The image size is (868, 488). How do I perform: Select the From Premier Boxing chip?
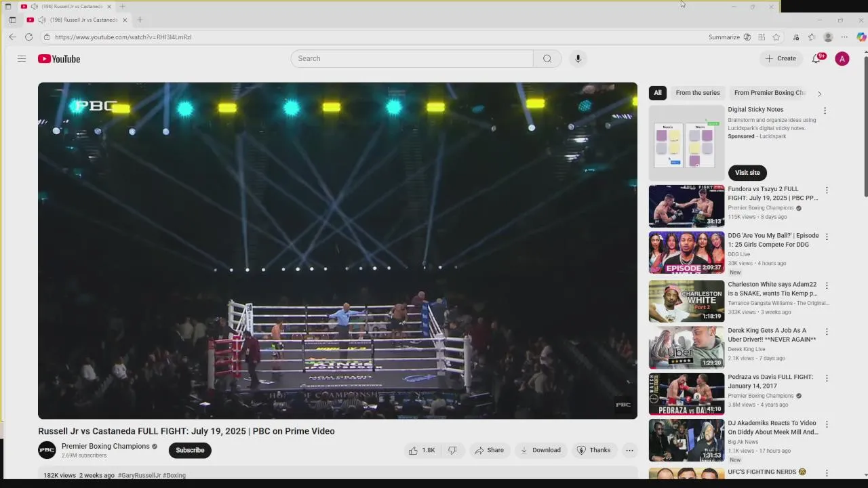[x=770, y=93]
